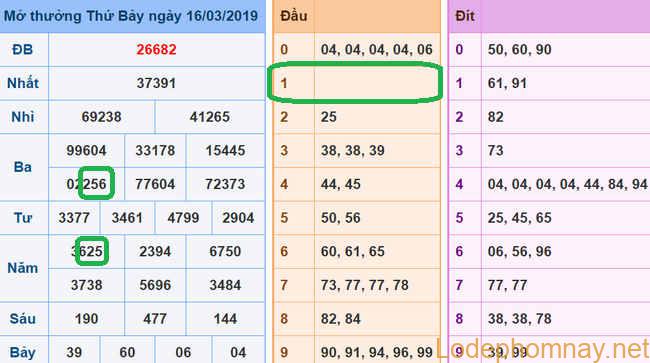Click the Sáu prize number 477
The height and width of the screenshot is (363, 650).
(155, 319)
